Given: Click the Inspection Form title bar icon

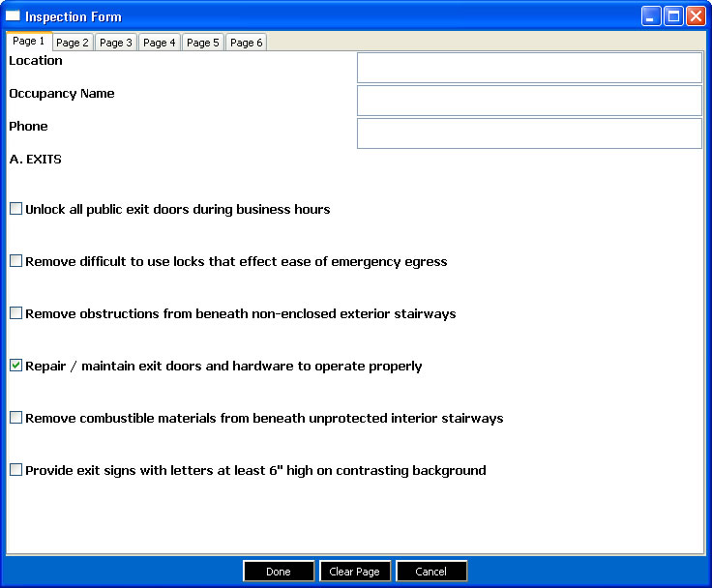Looking at the screenshot, I should click(x=13, y=15).
